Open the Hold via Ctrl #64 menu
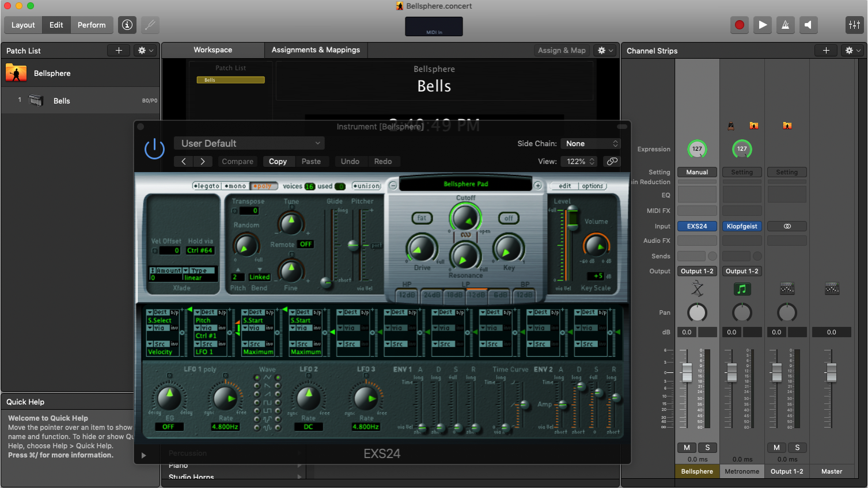This screenshot has width=868, height=488. click(x=200, y=250)
